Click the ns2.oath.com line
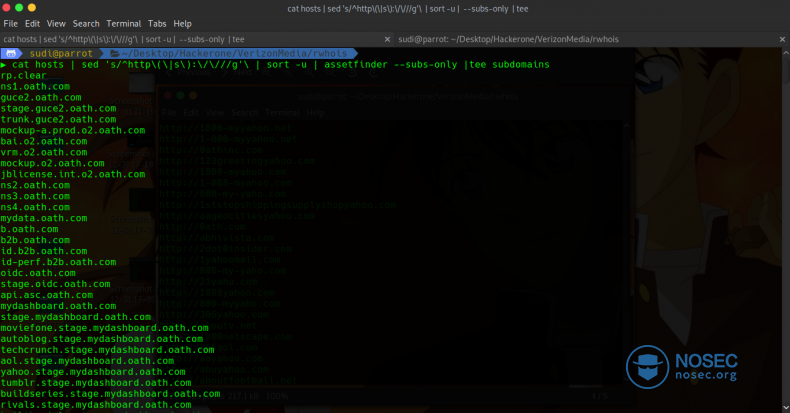 [35, 185]
